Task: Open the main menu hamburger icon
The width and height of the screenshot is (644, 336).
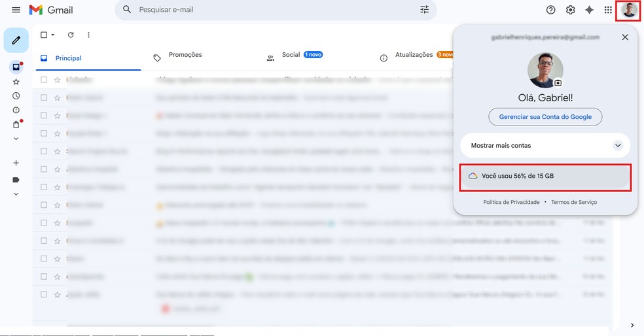Action: click(16, 10)
